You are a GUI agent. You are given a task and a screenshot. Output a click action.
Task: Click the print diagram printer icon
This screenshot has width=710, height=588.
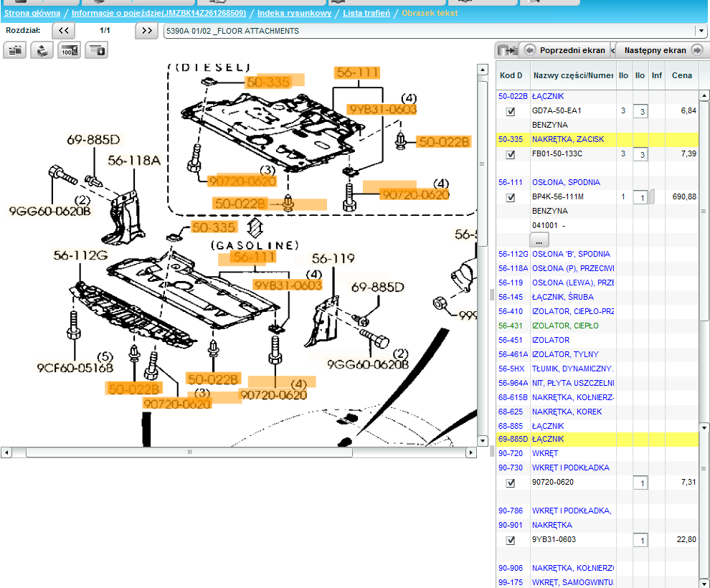[42, 49]
